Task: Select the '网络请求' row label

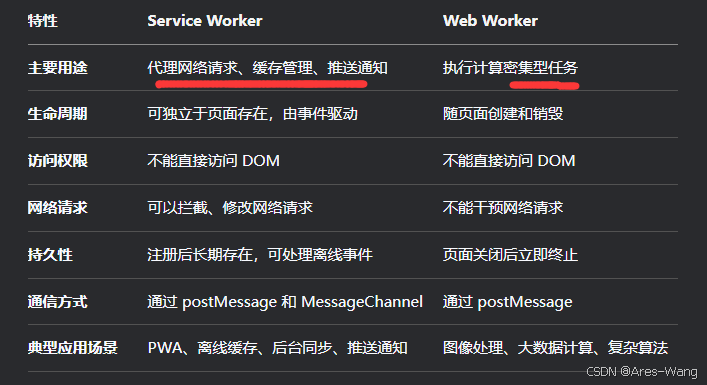Action: (57, 208)
